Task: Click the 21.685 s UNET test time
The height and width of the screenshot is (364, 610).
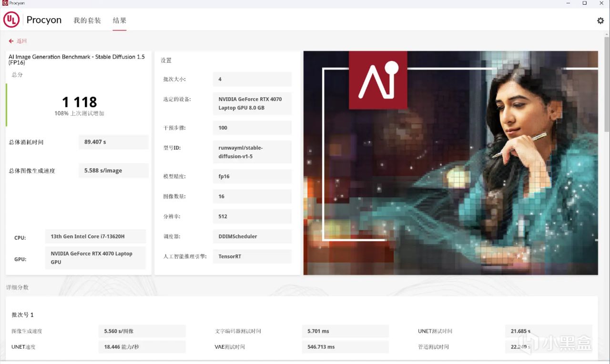Action: (x=548, y=331)
